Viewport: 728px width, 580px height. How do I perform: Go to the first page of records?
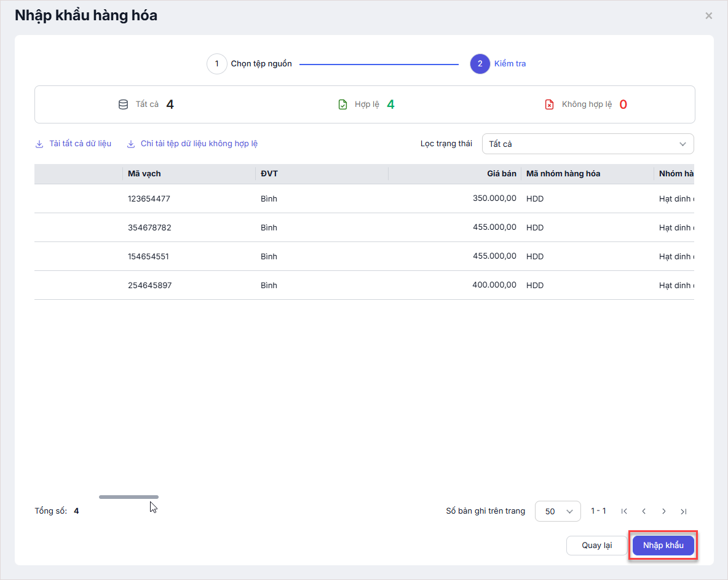pos(624,511)
